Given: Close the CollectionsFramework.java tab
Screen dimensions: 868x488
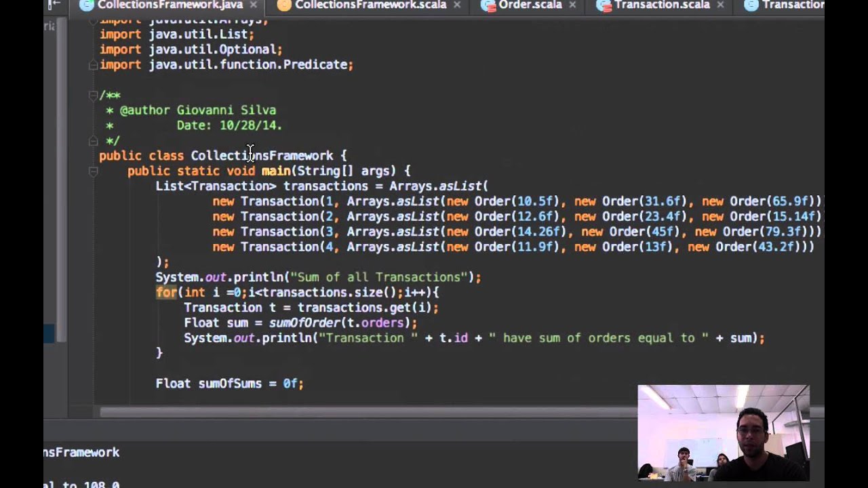Looking at the screenshot, I should 253,5.
